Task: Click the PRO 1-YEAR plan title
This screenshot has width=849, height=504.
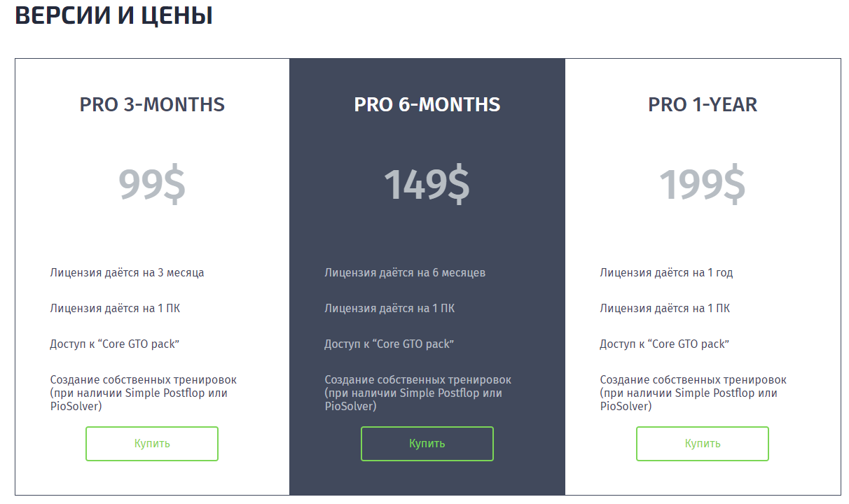Action: coord(703,104)
